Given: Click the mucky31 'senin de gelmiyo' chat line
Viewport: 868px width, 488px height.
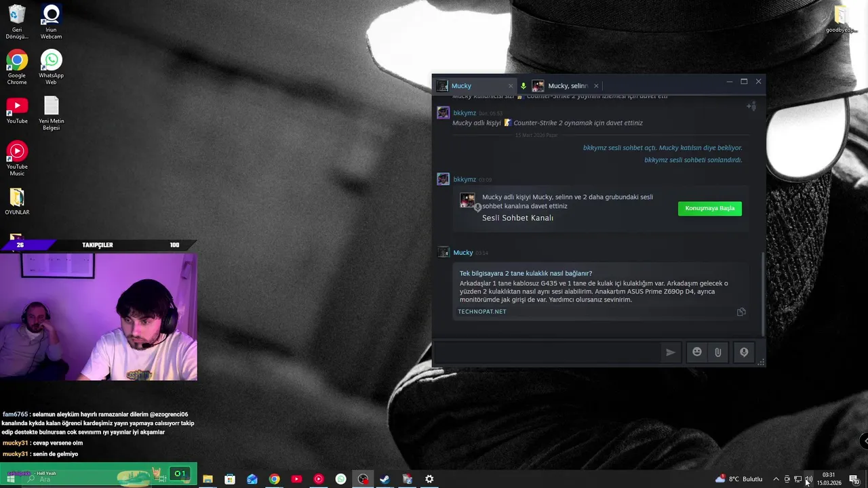Looking at the screenshot, I should coord(40,454).
